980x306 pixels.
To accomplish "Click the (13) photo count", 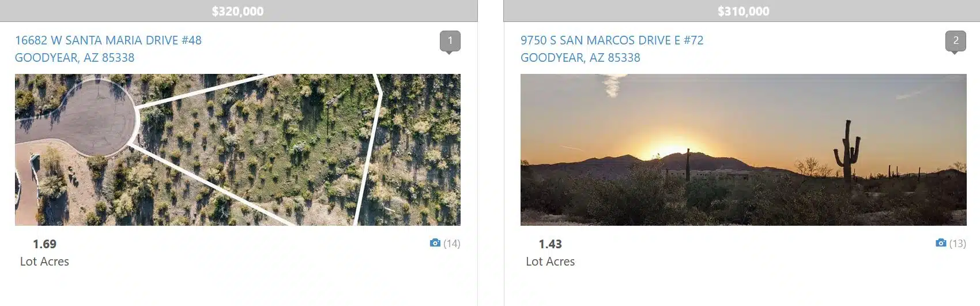I will tap(958, 244).
